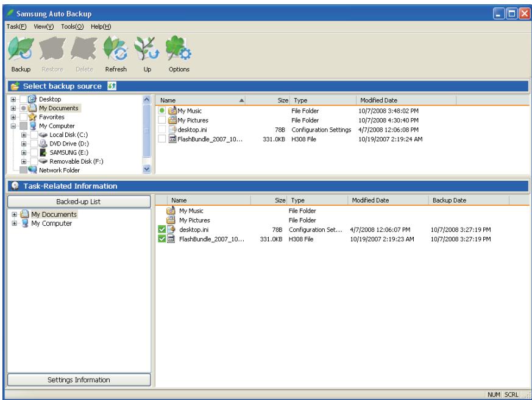The width and height of the screenshot is (532, 400).
Task: Sort backed-up list by Backup Date
Action: (x=469, y=200)
